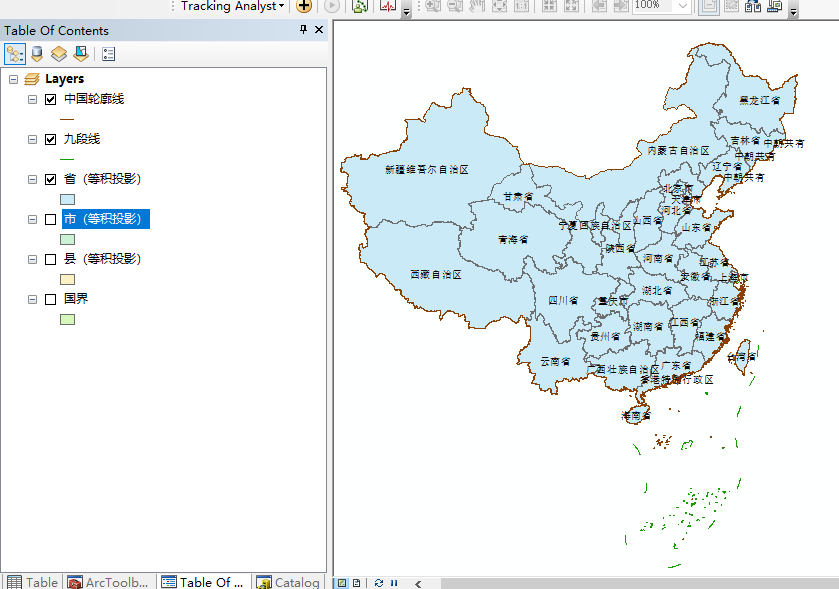Uncheck the 省 (等积投影) layer
This screenshot has height=589, width=839.
(50, 180)
